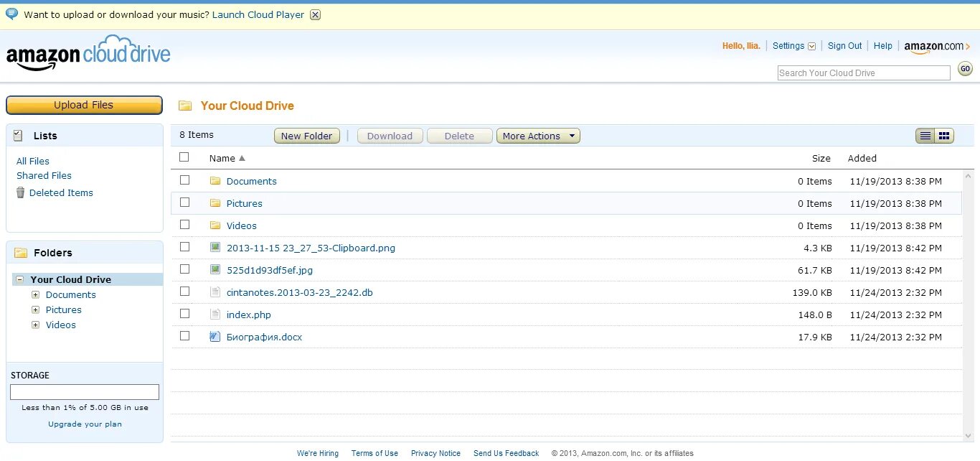Click the GO search button
Screen dimensions: 980x461
click(965, 69)
